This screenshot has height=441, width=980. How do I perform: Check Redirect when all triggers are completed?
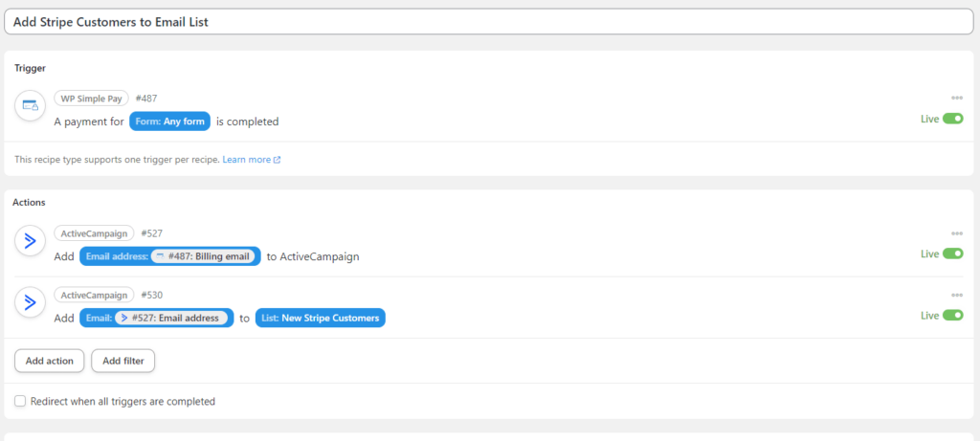click(x=21, y=402)
